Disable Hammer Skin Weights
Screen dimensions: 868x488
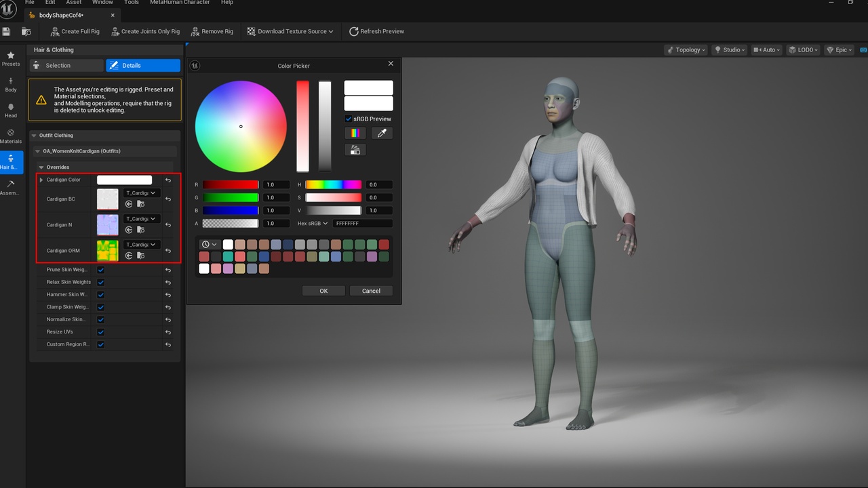click(101, 295)
